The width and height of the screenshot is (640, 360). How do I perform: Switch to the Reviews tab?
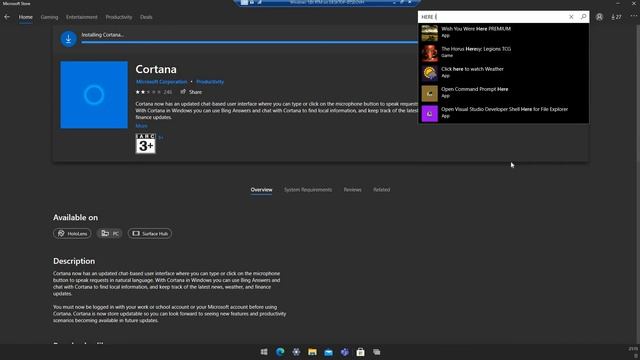click(352, 190)
